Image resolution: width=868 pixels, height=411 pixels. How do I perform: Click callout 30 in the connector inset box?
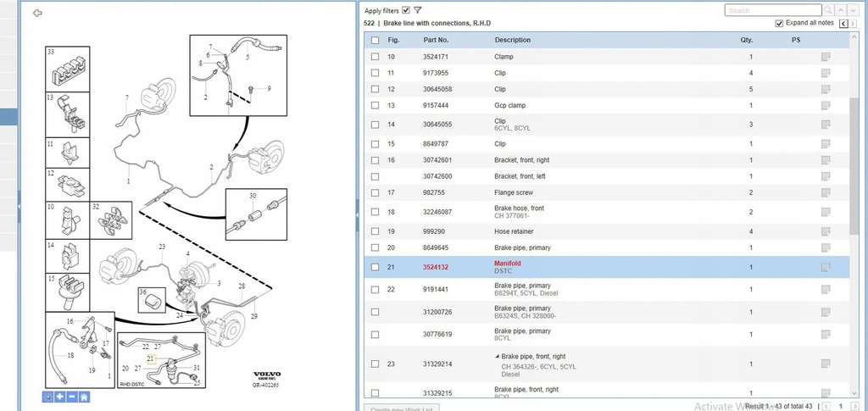click(253, 196)
